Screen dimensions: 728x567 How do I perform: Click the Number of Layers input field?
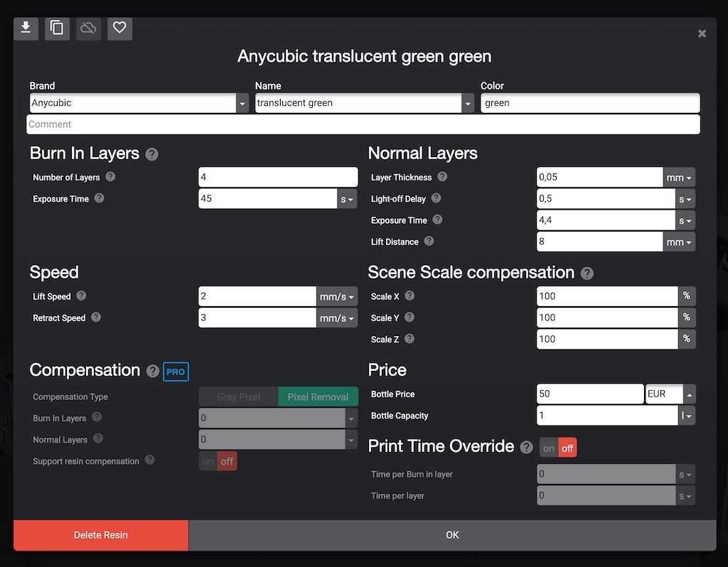point(278,177)
